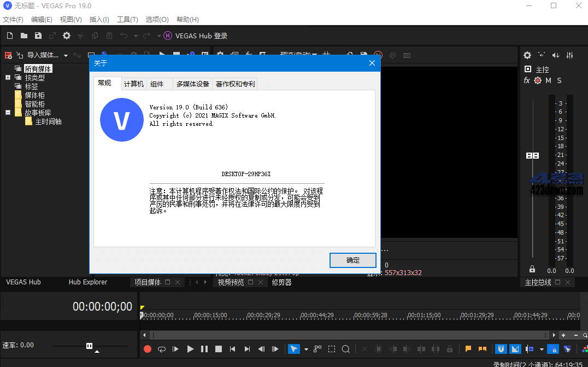The width and height of the screenshot is (588, 367).
Task: Click the project properties gear icon
Action: point(66,36)
